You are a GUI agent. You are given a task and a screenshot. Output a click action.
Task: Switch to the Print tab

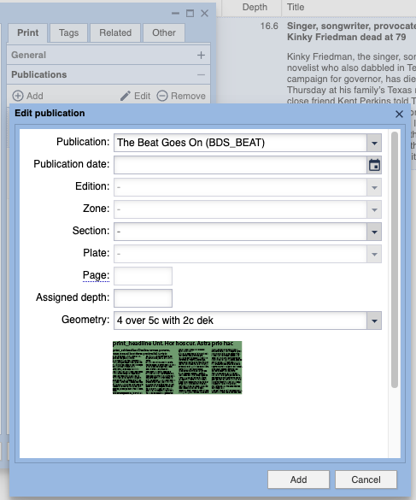pyautogui.click(x=28, y=33)
